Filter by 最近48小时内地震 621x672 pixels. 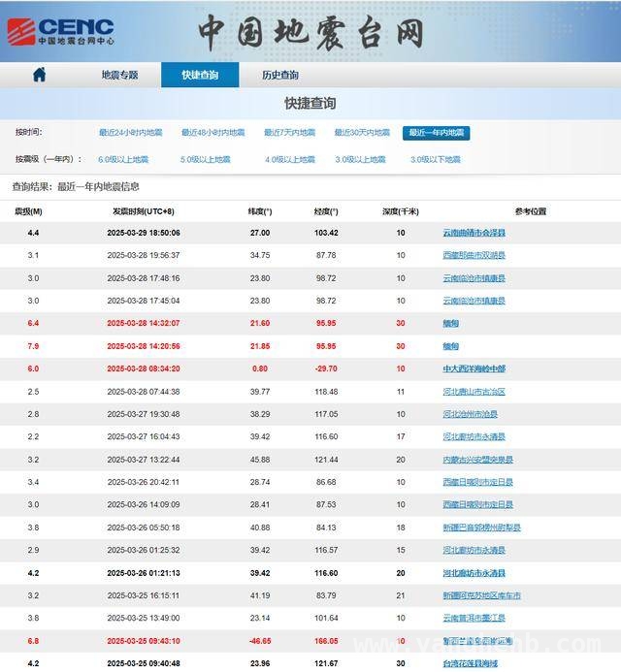coord(213,133)
